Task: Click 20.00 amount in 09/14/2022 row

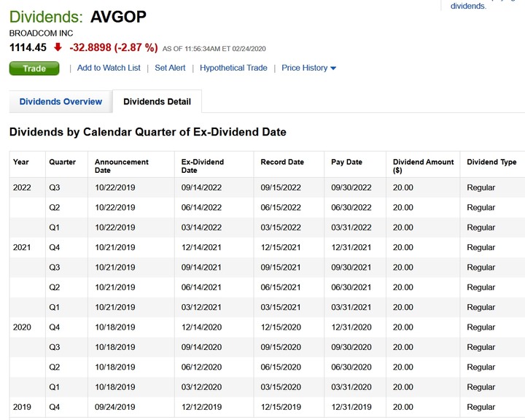Action: (402, 187)
